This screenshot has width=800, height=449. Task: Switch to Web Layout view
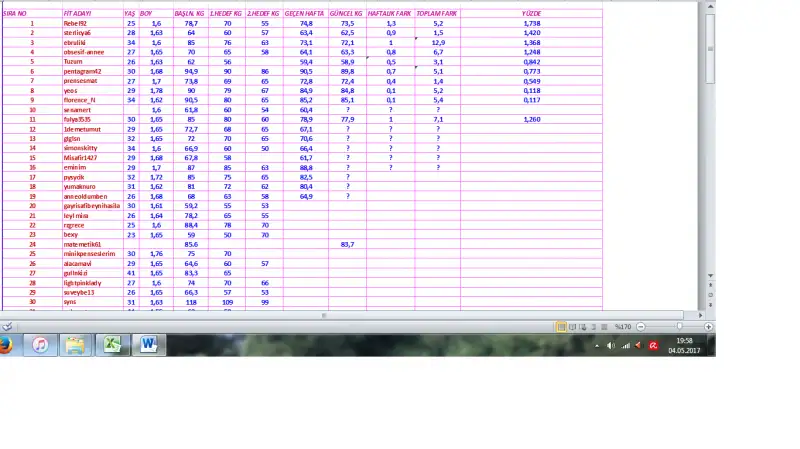pyautogui.click(x=584, y=327)
